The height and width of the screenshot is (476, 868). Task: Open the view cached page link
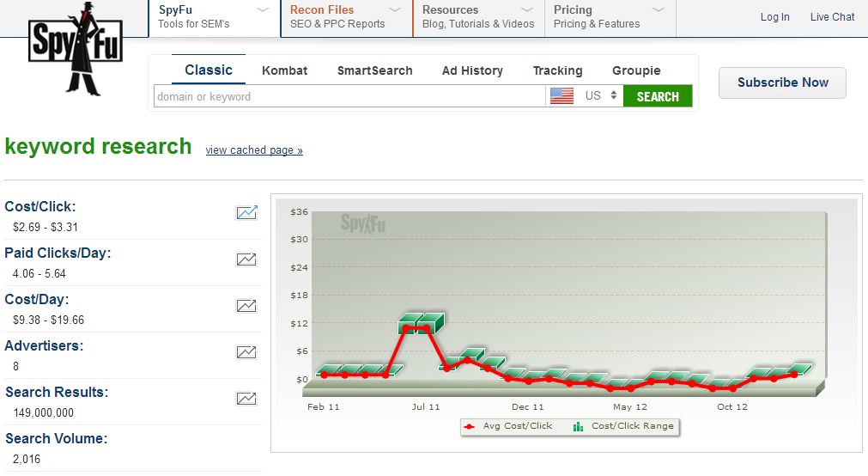tap(254, 150)
